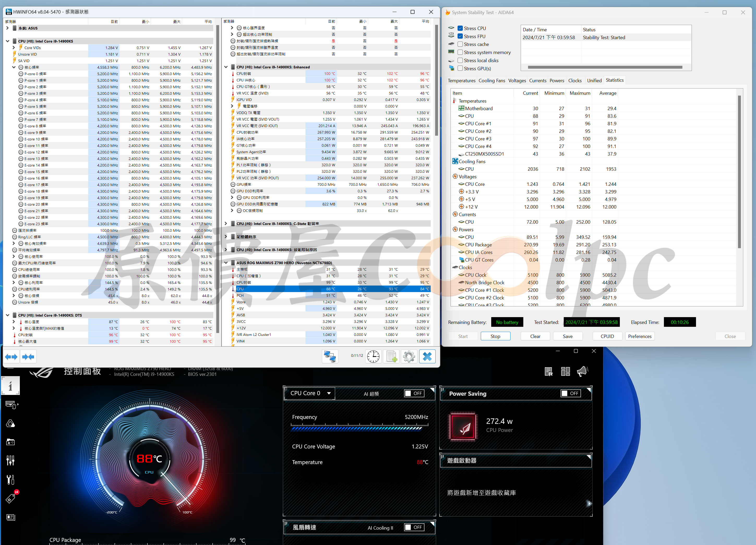Collapse CPU [#0] i9-14900KS DTS group

[x=7, y=315]
